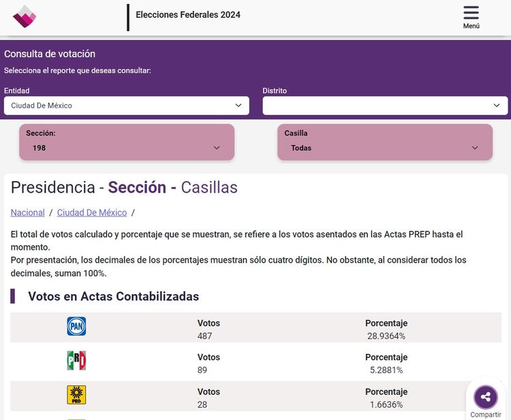Expand the empty Distrito dropdown
511x420 pixels.
pyautogui.click(x=385, y=106)
